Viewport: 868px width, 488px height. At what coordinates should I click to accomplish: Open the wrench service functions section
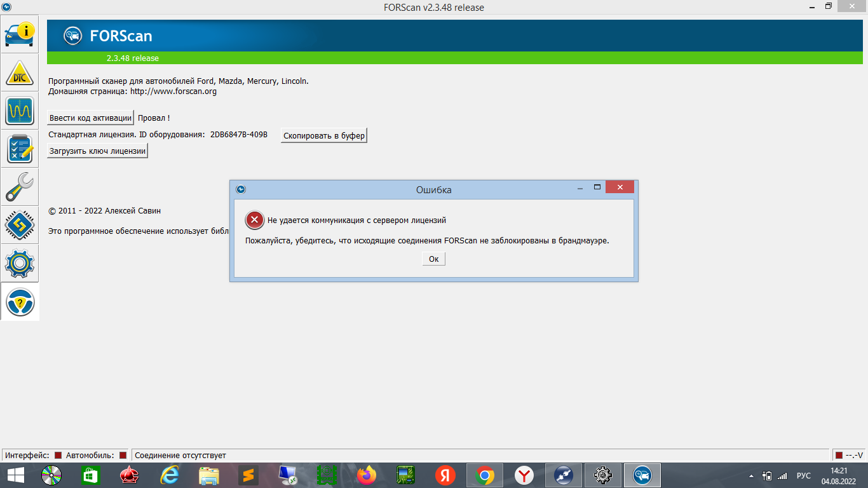pyautogui.click(x=20, y=187)
